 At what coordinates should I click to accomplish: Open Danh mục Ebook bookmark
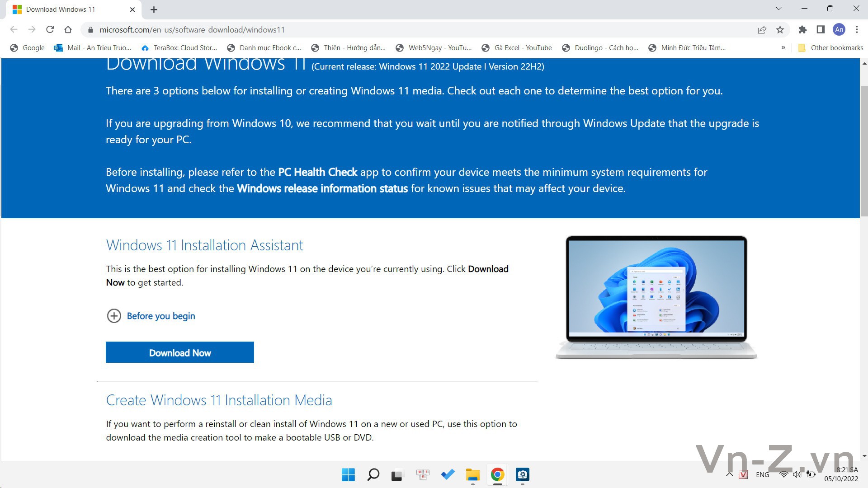(264, 48)
